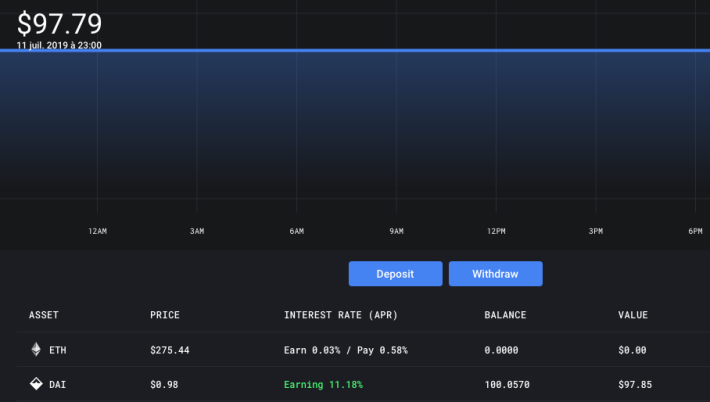Viewport: 710px width, 402px height.
Task: Click Earn 0.03% / Pay 0.58% rate
Action: tap(345, 350)
